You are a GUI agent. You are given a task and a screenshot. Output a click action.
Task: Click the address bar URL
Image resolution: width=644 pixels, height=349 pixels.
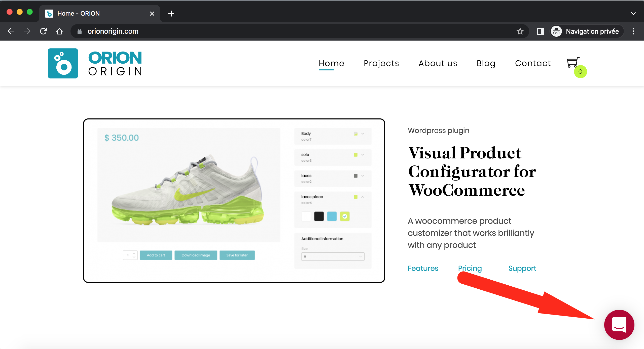click(x=113, y=31)
